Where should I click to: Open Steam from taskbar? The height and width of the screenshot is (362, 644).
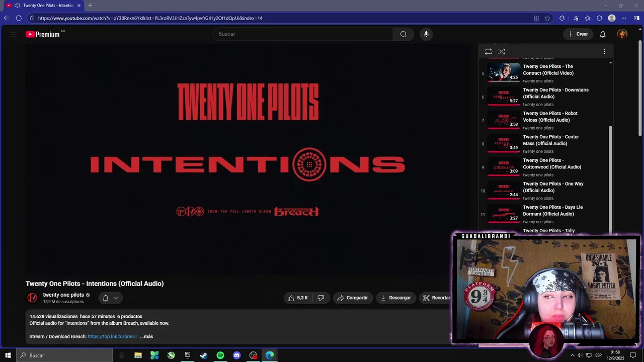click(x=204, y=355)
